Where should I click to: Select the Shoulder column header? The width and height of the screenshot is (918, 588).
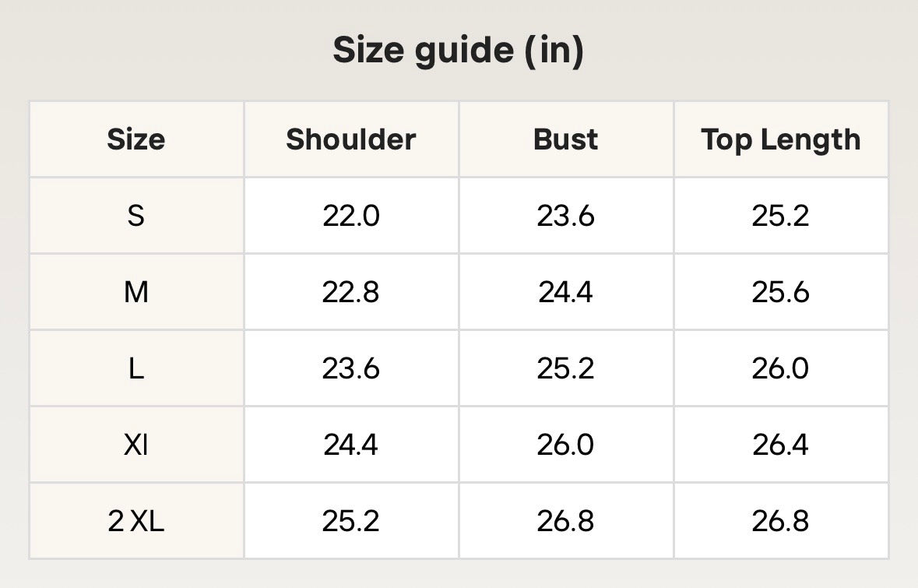tap(350, 139)
